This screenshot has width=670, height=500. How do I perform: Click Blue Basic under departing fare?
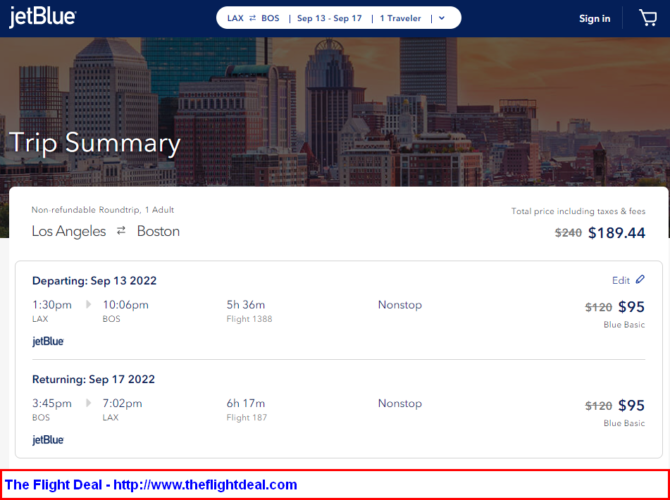624,325
